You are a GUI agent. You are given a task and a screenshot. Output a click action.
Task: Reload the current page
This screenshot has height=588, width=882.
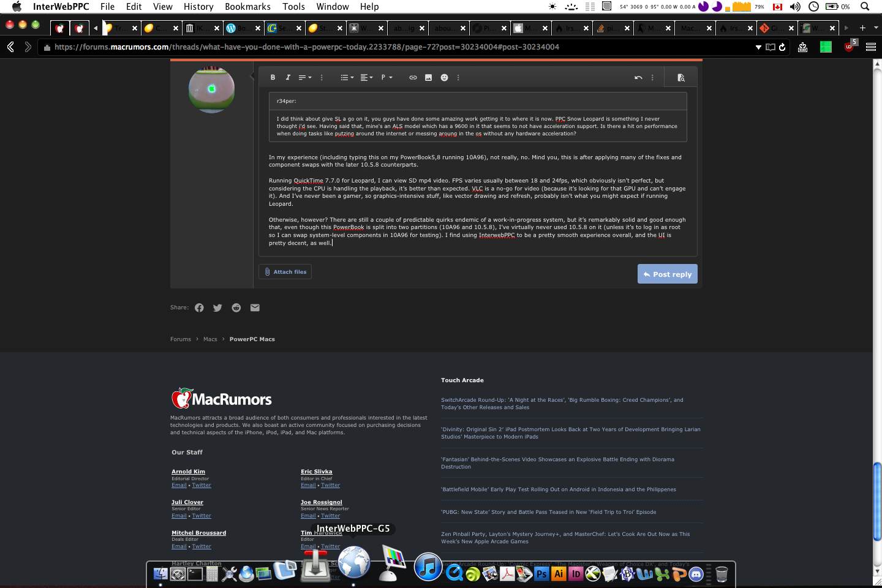(x=782, y=47)
